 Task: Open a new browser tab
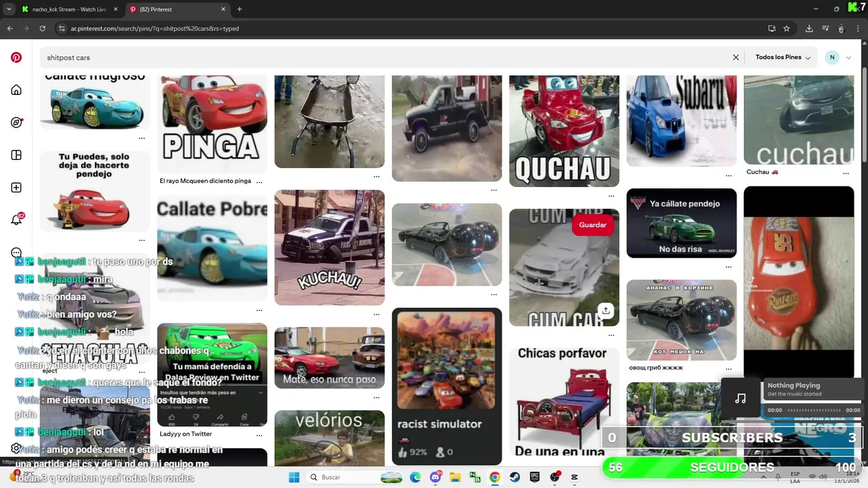point(239,9)
